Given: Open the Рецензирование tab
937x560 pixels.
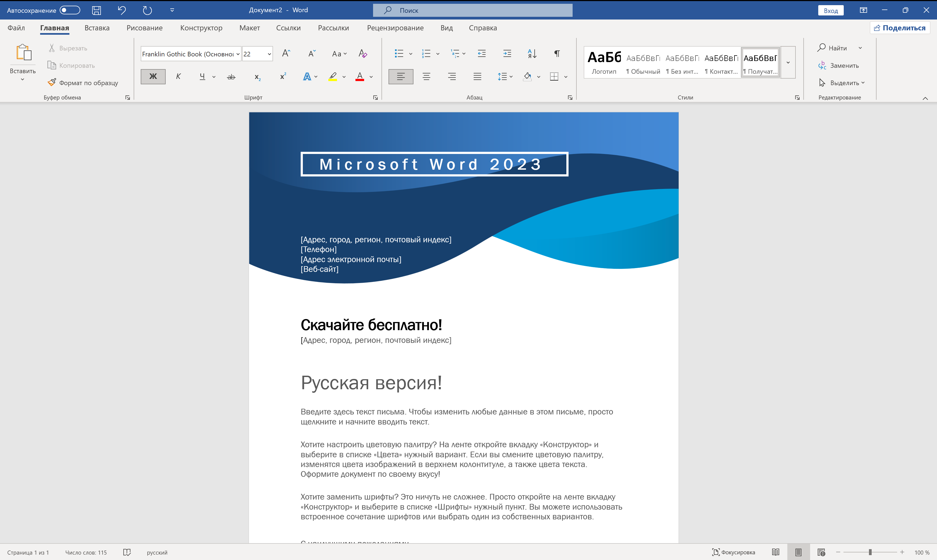Looking at the screenshot, I should click(x=395, y=28).
